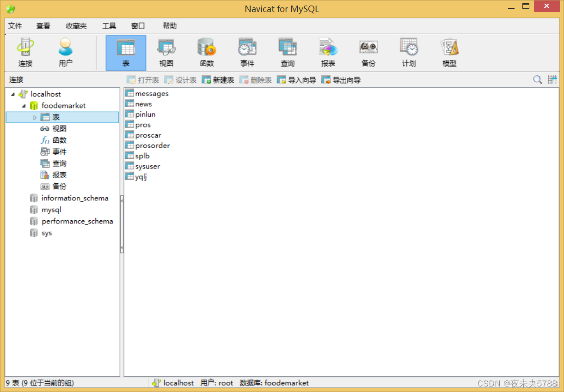The image size is (564, 392).
Task: Select 报表 under foodemarket in tree
Action: tap(59, 175)
